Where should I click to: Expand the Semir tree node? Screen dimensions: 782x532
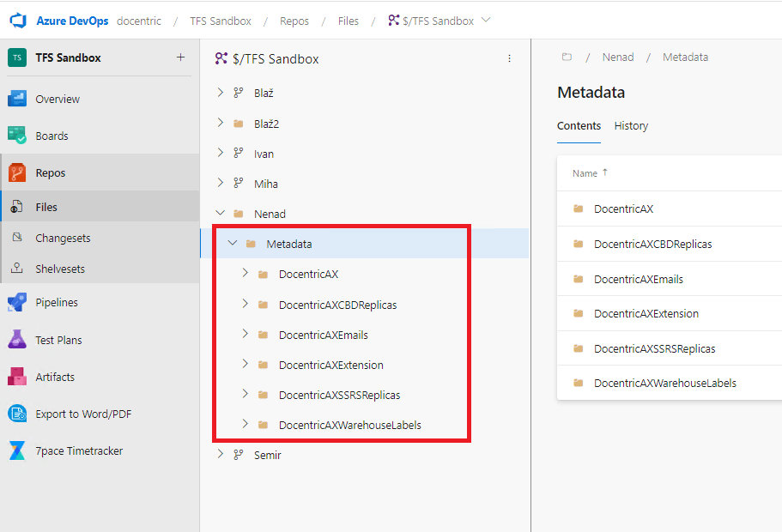[x=220, y=455]
